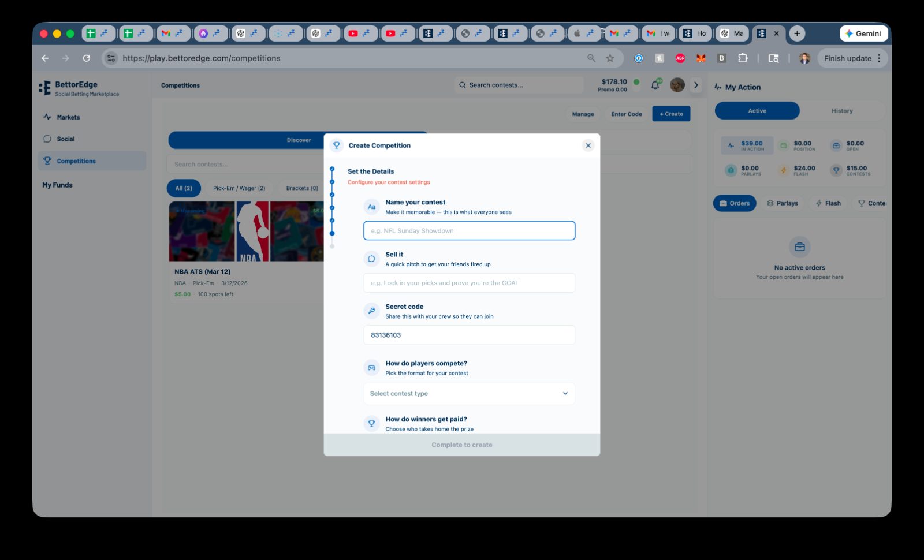Click the browser reload icon
This screenshot has height=560, width=924.
87,58
